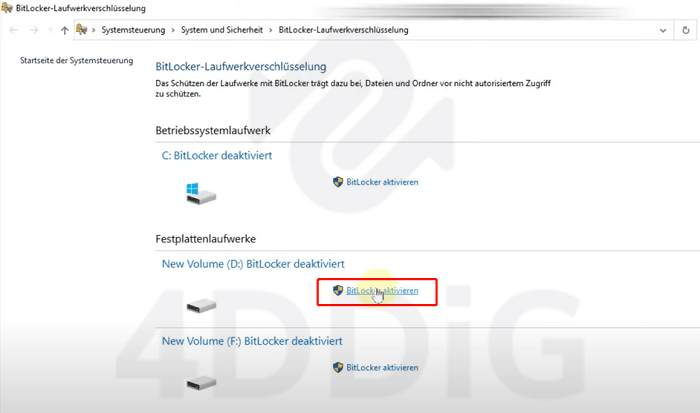Click the Betriebssystemlaufwerk section heading

pyautogui.click(x=213, y=130)
